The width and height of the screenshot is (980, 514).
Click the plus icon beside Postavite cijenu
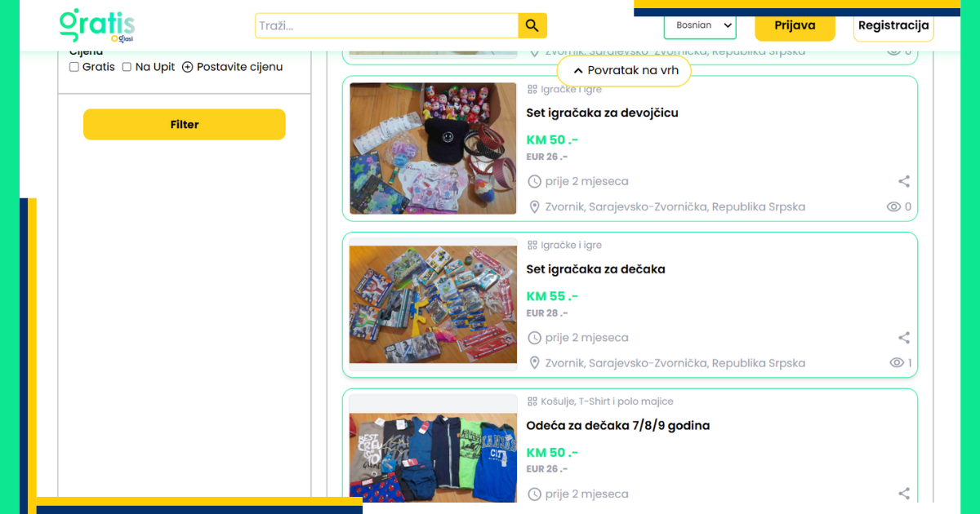coord(187,67)
